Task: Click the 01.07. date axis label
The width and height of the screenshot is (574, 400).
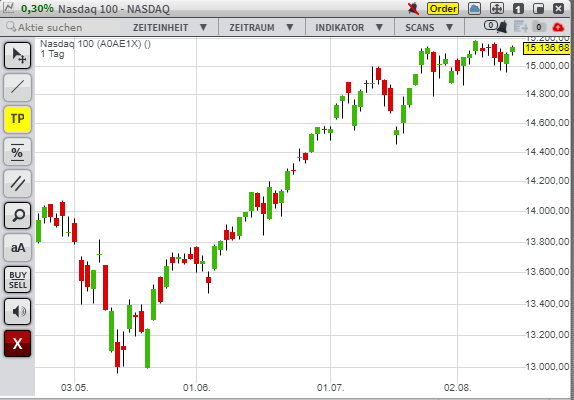Action: (331, 387)
